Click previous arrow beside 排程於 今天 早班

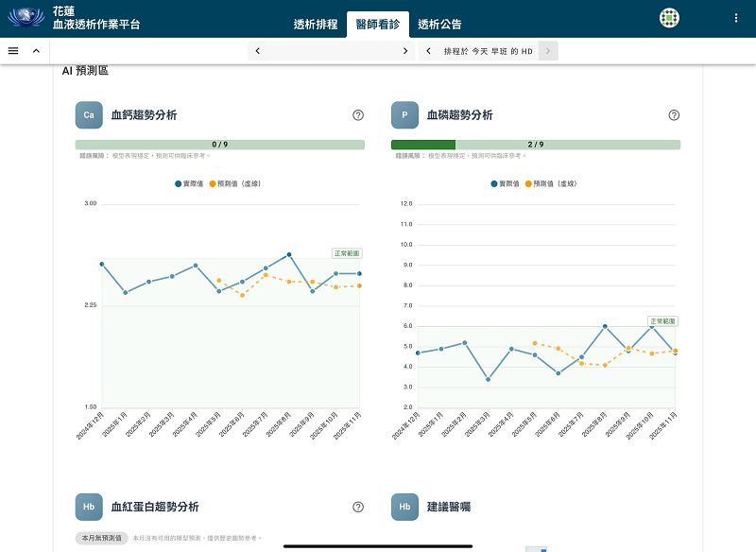(x=429, y=51)
